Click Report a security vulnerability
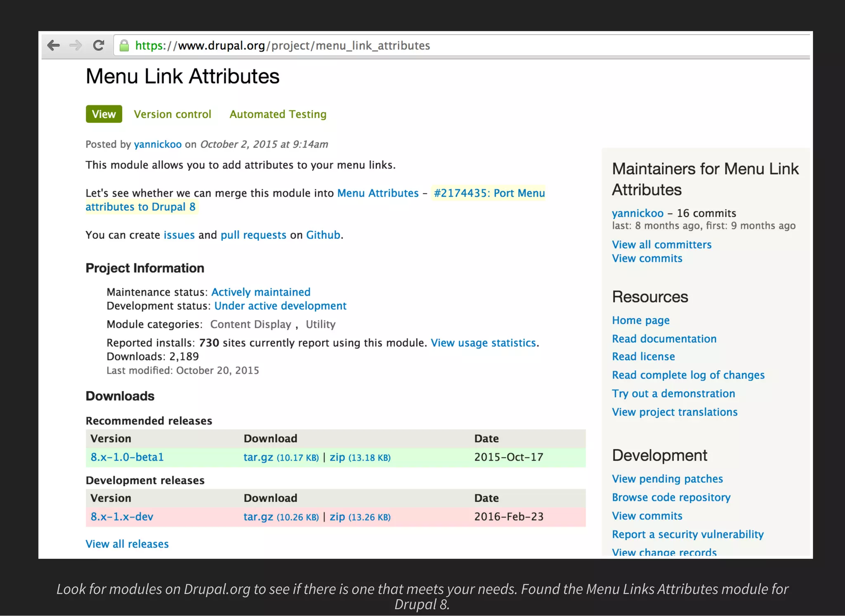845x616 pixels. point(688,534)
